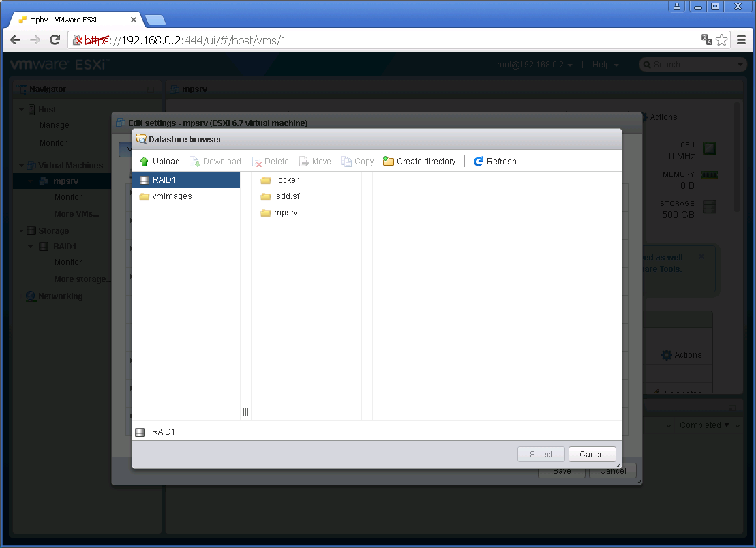
Task: Click More storage... in Navigator
Action: pyautogui.click(x=82, y=279)
